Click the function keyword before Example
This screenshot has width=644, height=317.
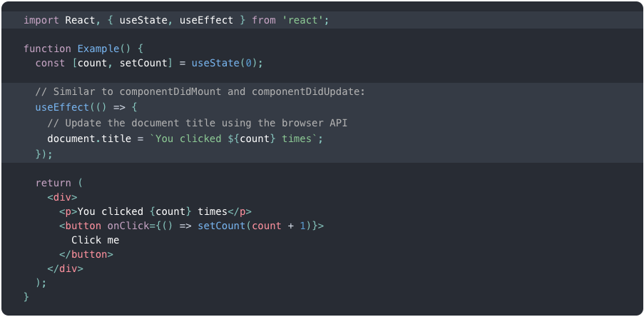tap(47, 49)
